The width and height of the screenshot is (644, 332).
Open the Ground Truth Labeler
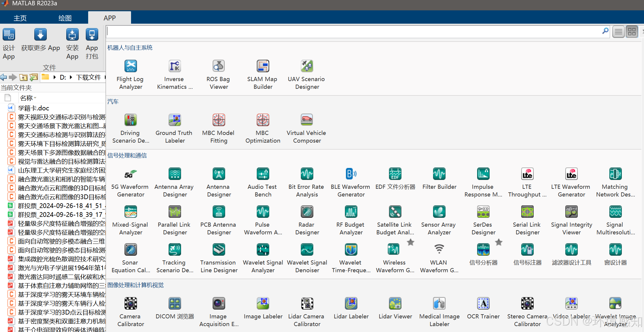coord(175,128)
